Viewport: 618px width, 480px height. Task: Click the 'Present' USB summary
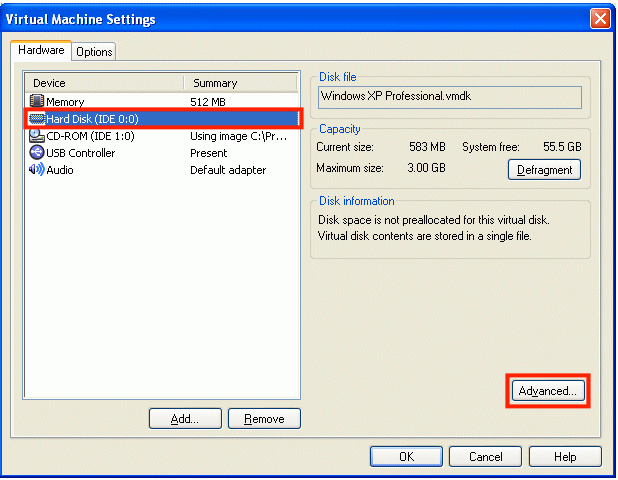pyautogui.click(x=208, y=153)
